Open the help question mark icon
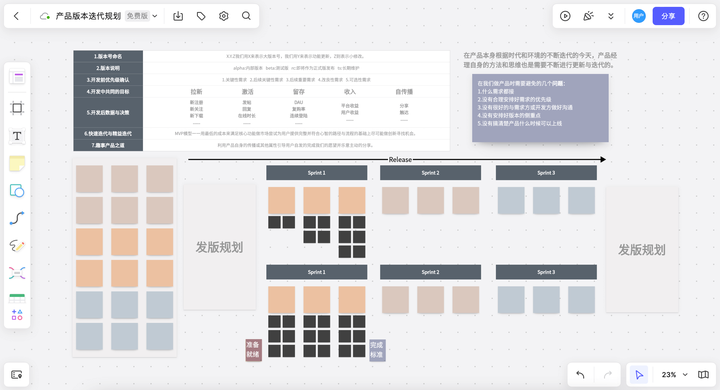720x390 pixels. pyautogui.click(x=703, y=16)
